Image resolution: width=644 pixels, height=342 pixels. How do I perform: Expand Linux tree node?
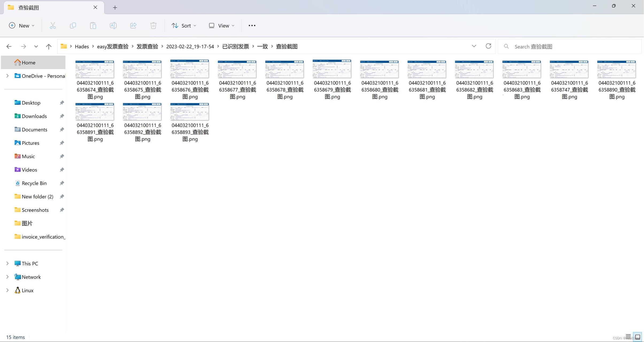pos(7,290)
